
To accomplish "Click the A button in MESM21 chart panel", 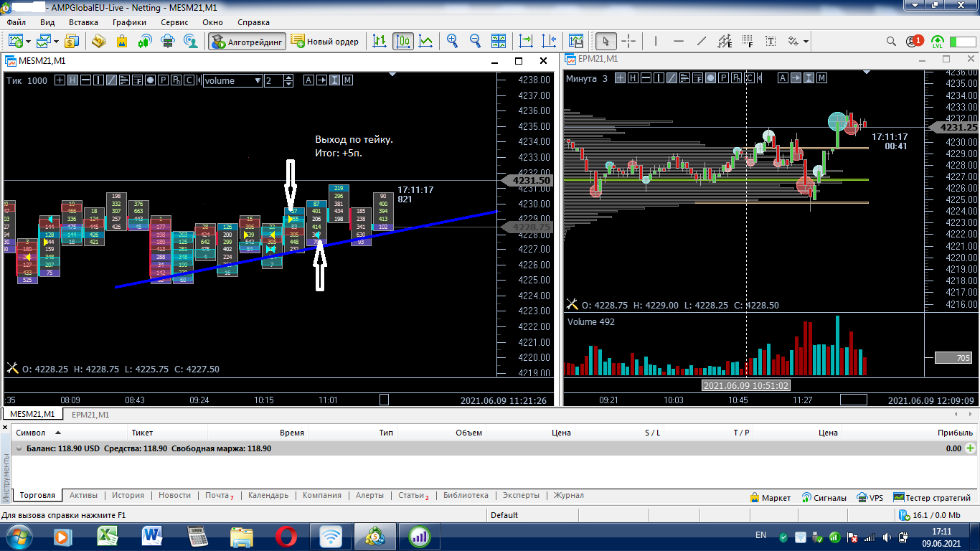I will (308, 80).
